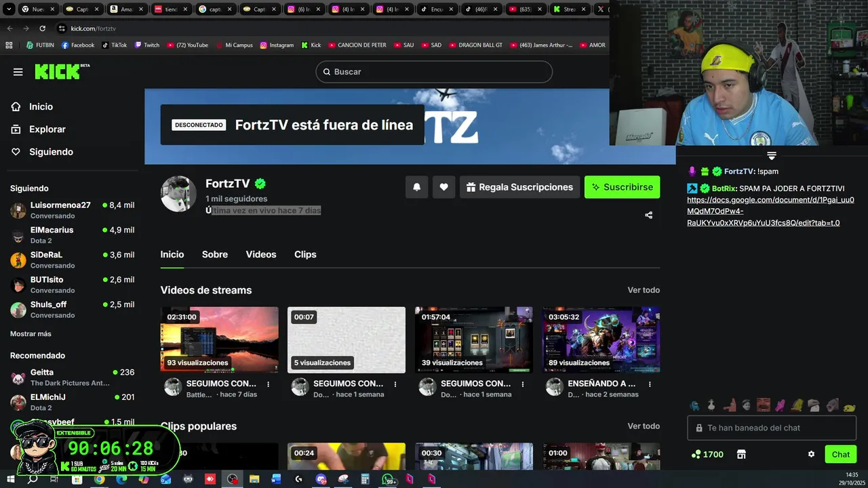Open the Windows Start menu
Image resolution: width=868 pixels, height=488 pixels.
10,479
